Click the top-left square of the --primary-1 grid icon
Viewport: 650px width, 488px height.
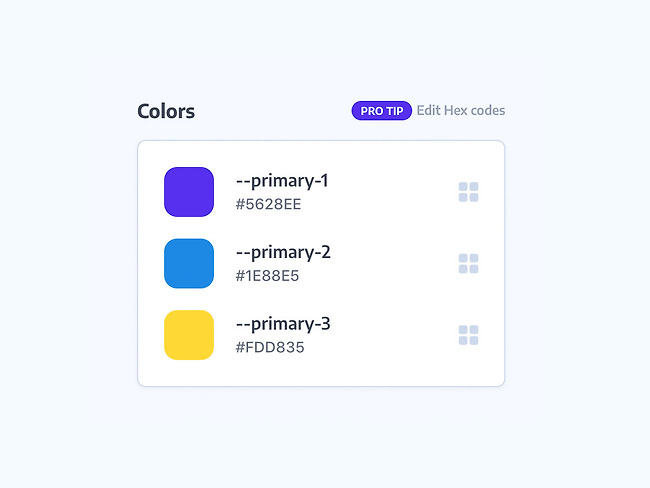(463, 187)
